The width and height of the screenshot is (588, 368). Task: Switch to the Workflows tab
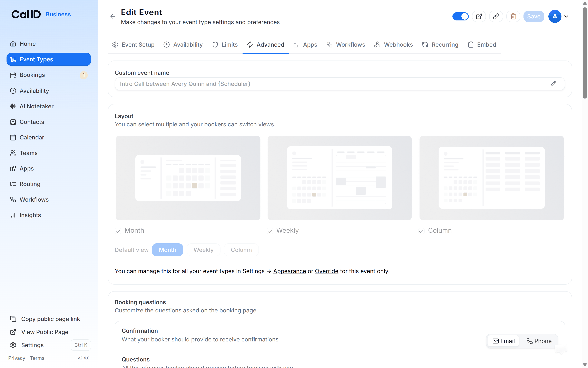pyautogui.click(x=346, y=45)
